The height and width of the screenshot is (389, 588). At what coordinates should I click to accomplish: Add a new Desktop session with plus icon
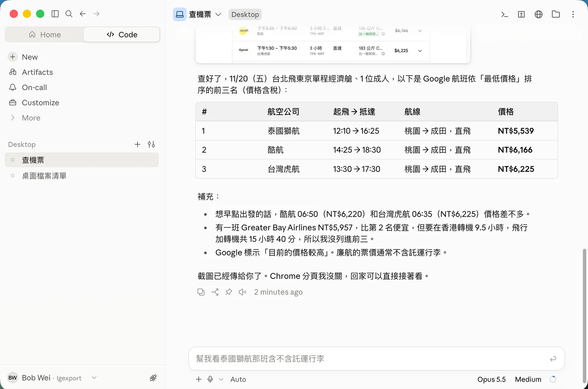coord(137,144)
